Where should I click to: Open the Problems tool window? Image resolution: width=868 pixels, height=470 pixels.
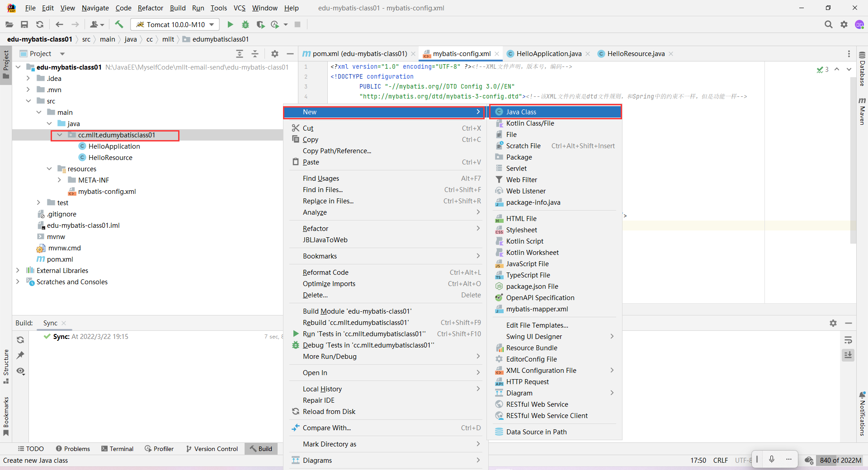tap(73, 449)
